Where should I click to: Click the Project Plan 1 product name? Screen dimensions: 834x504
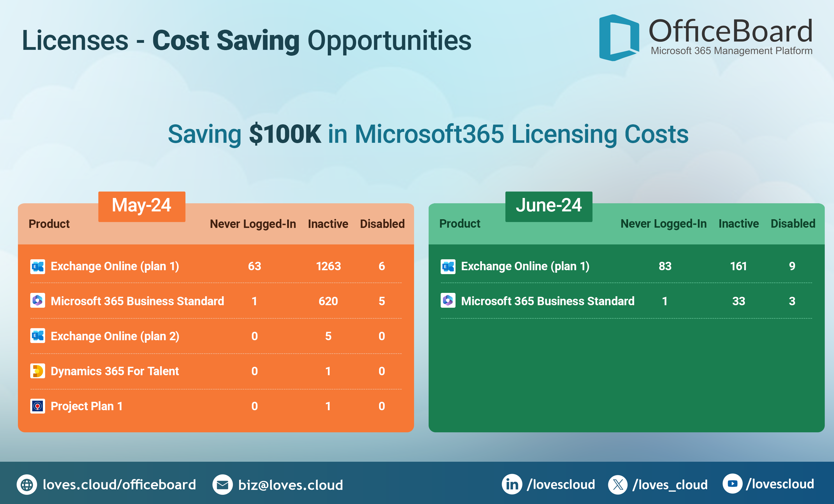(x=86, y=406)
